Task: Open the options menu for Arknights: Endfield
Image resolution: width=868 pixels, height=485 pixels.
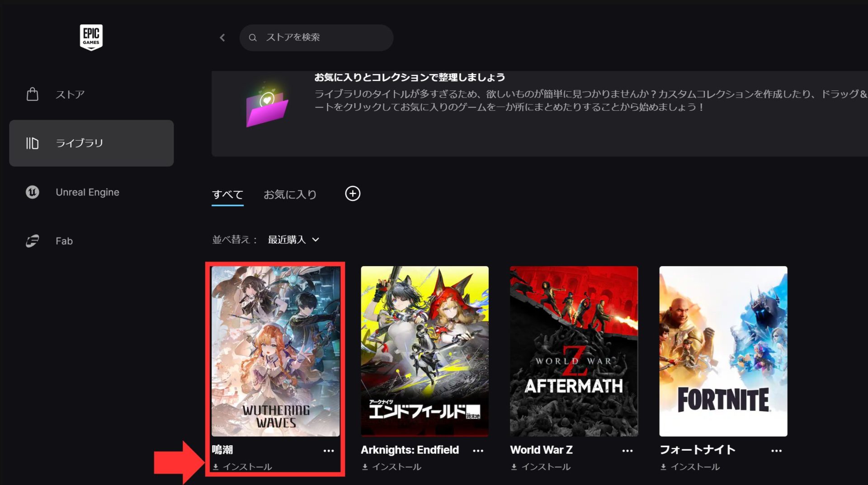Action: point(478,450)
